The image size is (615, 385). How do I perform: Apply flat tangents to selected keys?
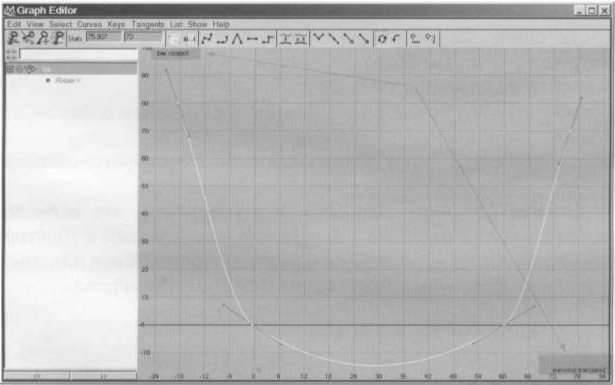[252, 39]
